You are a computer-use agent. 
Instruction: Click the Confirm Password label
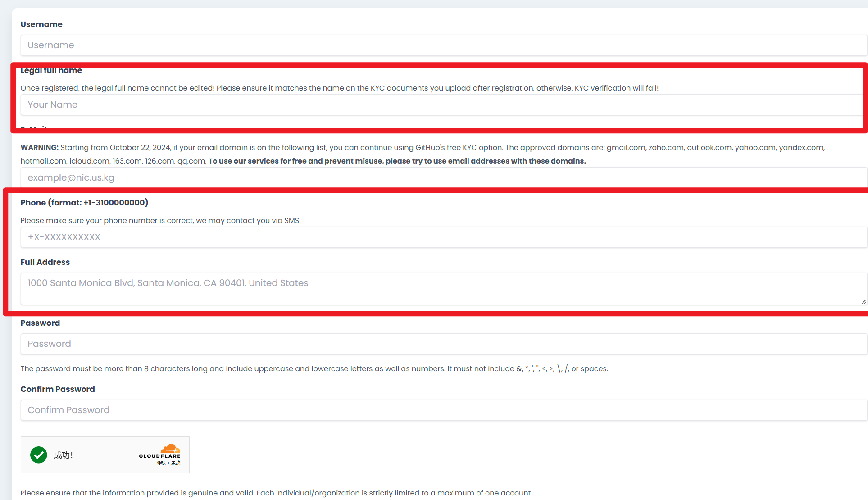click(x=58, y=389)
